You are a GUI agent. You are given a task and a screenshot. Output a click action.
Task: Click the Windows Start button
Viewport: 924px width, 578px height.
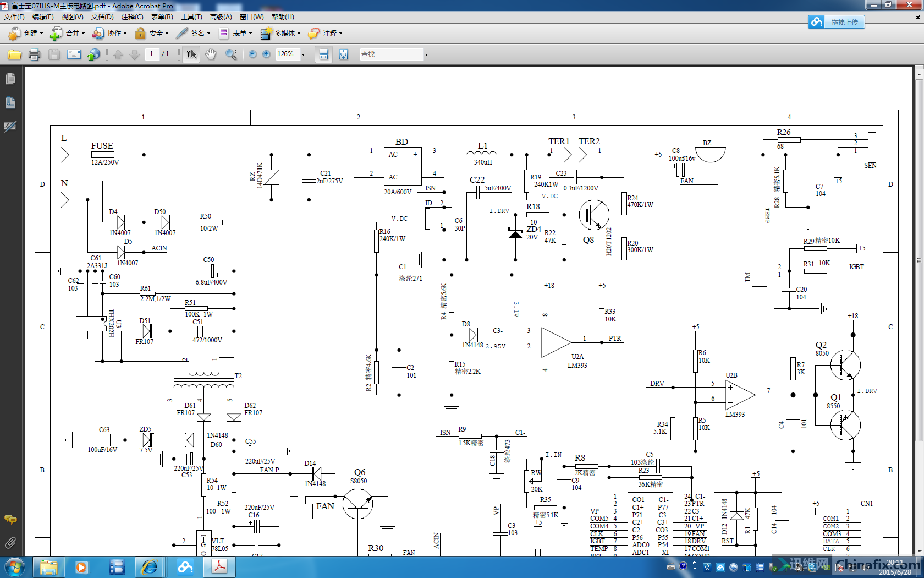coord(14,567)
